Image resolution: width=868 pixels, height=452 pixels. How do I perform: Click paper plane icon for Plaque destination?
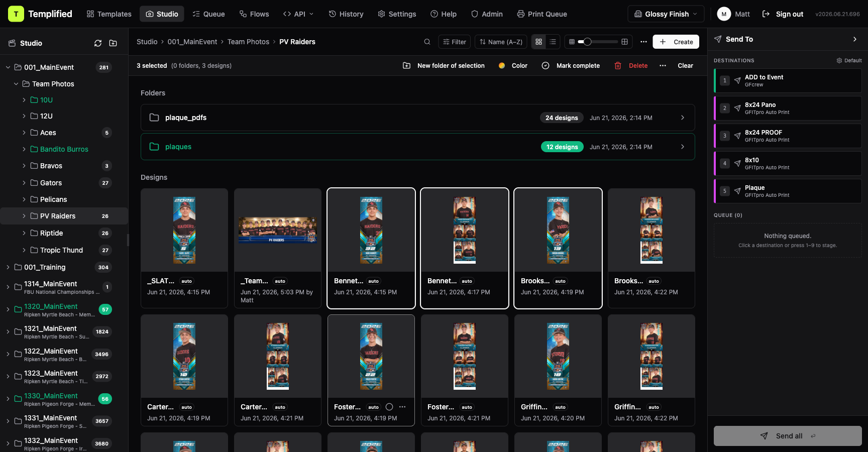click(x=737, y=191)
